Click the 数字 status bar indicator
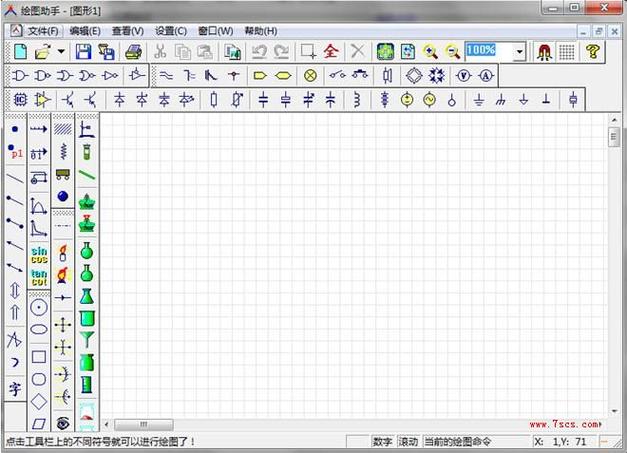 click(x=382, y=441)
